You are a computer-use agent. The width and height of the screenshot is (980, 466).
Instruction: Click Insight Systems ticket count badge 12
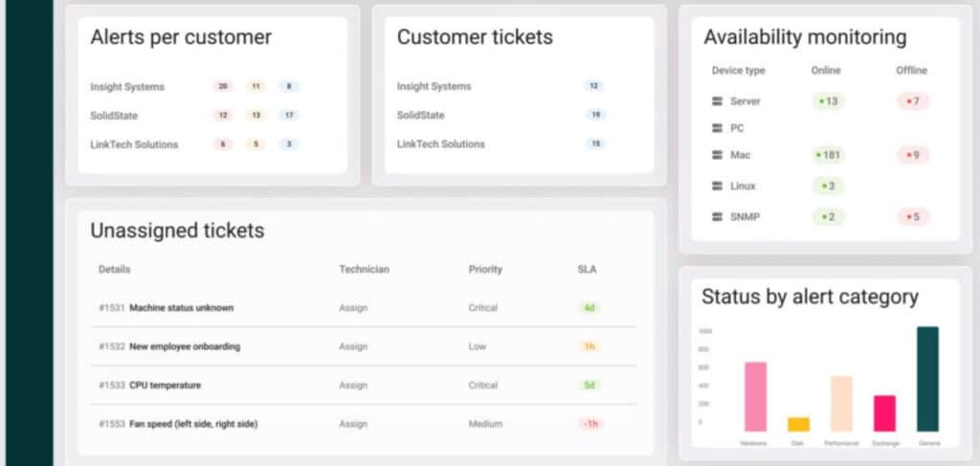pos(594,86)
